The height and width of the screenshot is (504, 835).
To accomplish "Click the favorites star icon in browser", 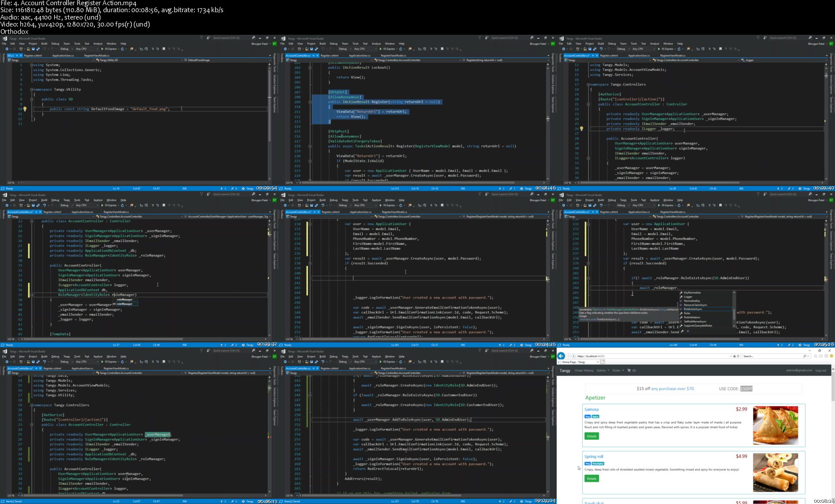I will point(821,356).
